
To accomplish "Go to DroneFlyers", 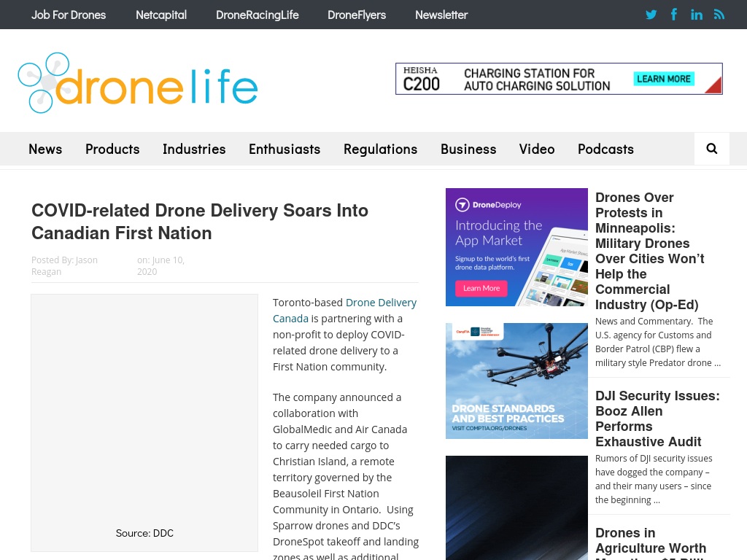I will coord(357,15).
